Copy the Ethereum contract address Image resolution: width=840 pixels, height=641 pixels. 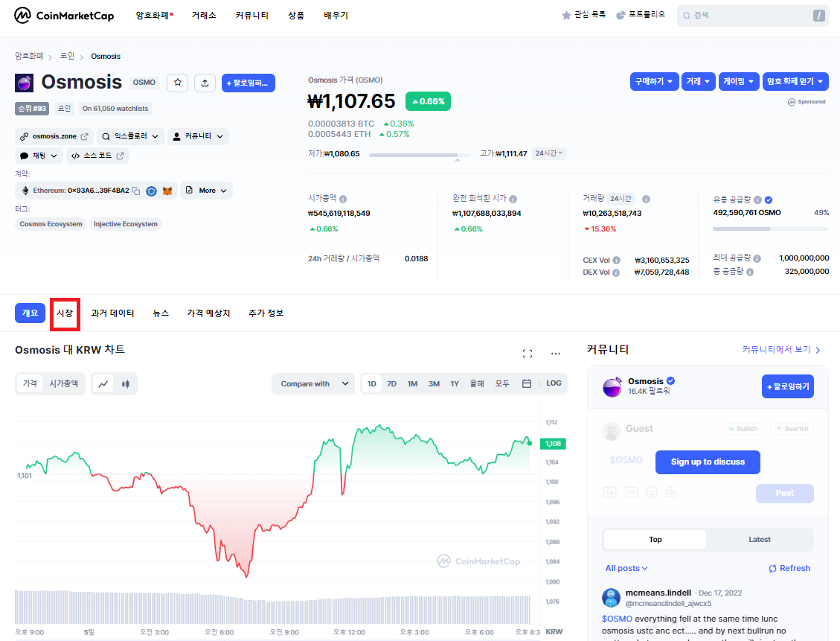point(135,191)
